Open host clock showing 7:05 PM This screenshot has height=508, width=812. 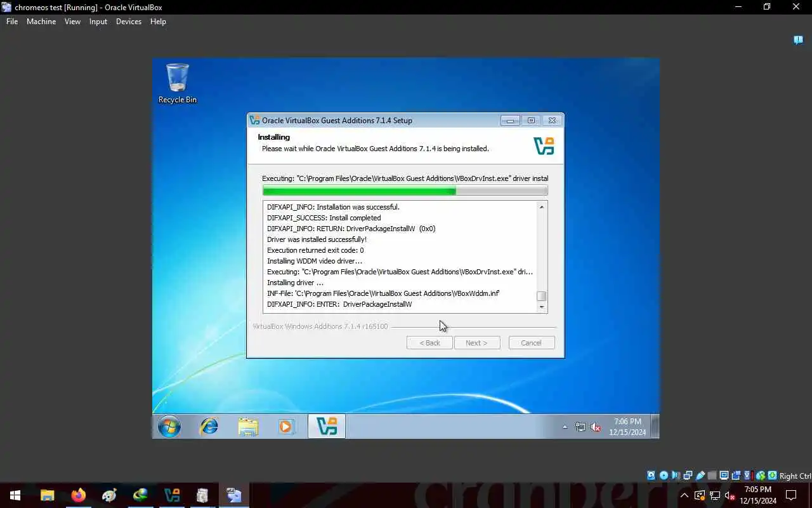pos(757,495)
